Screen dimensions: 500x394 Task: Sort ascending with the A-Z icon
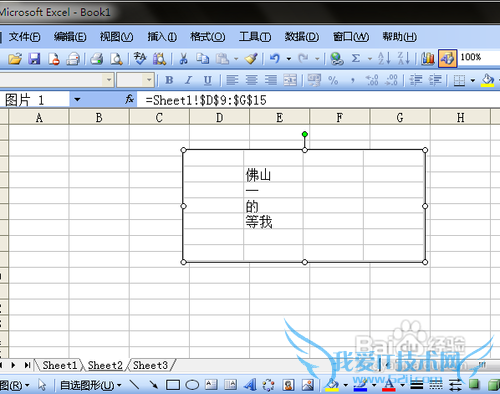[x=384, y=59]
